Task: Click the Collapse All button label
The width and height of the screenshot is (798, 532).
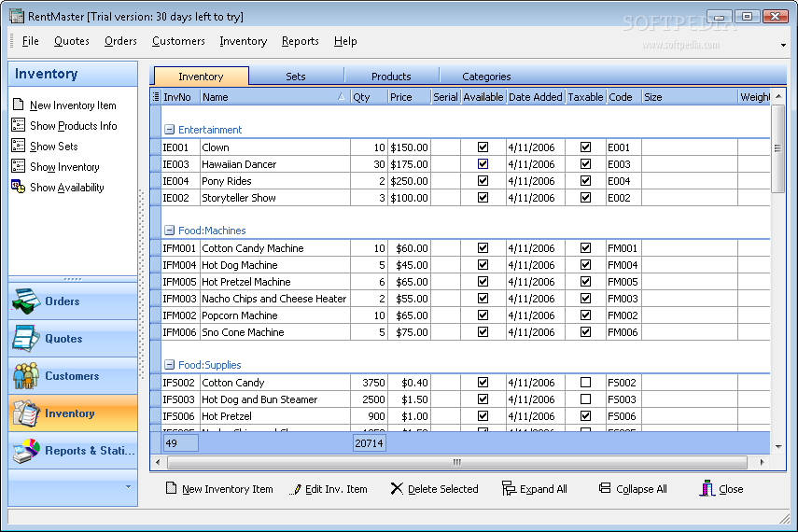Action: (641, 489)
